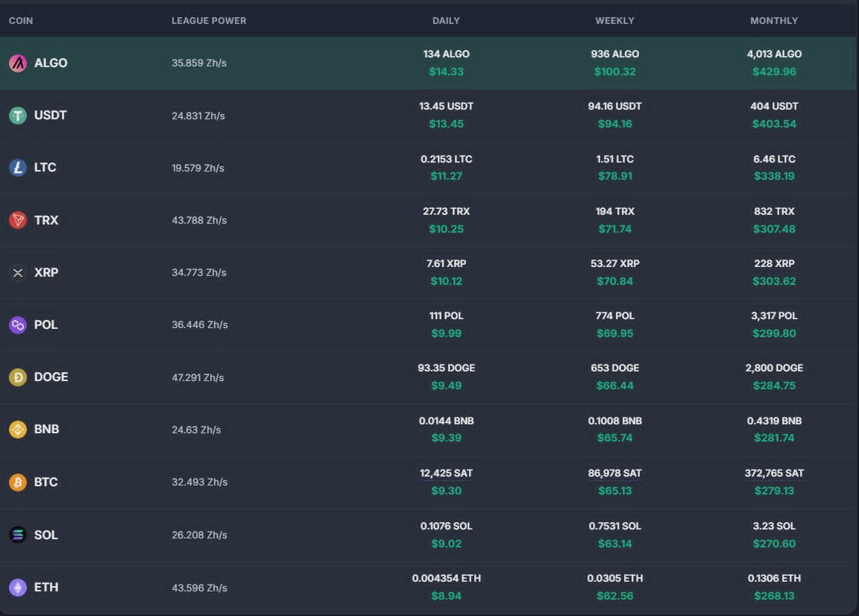The height and width of the screenshot is (616, 859).
Task: Click weekly reward 0.7531 SOL
Action: [614, 526]
